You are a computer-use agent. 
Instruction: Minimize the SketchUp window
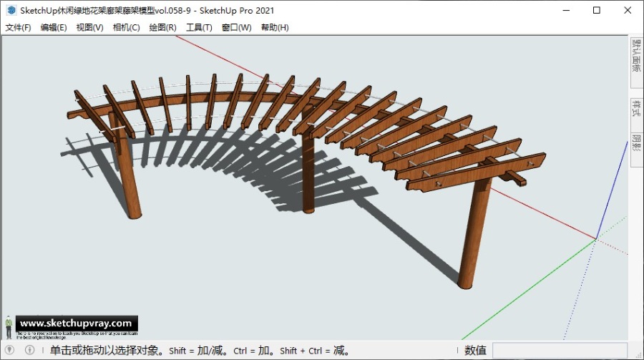[x=567, y=10]
